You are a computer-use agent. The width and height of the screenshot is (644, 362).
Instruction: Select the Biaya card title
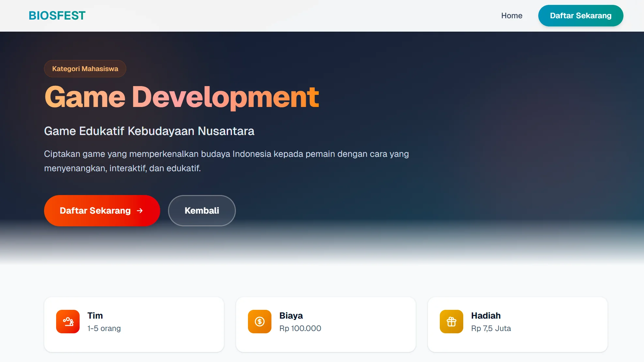(291, 316)
